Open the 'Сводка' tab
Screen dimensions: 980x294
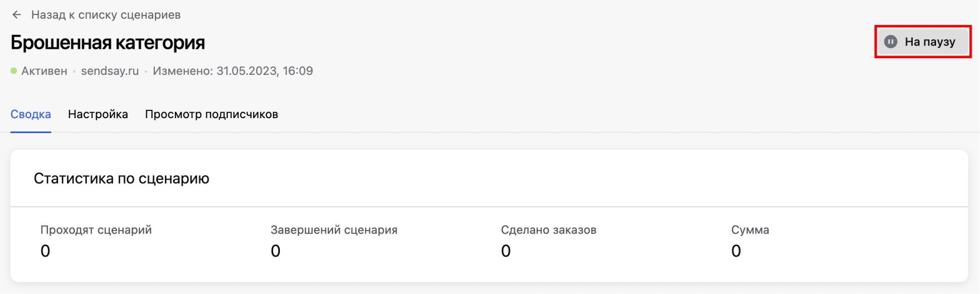click(31, 114)
